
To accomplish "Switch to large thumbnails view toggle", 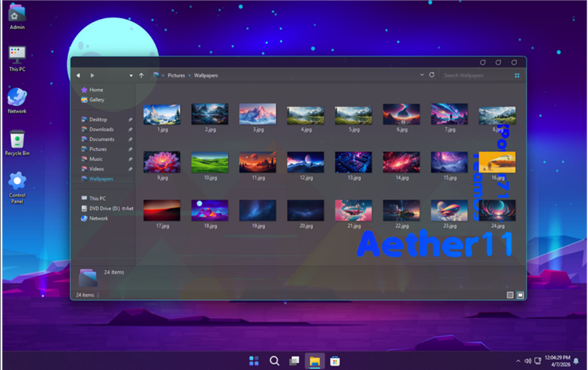I will [520, 295].
